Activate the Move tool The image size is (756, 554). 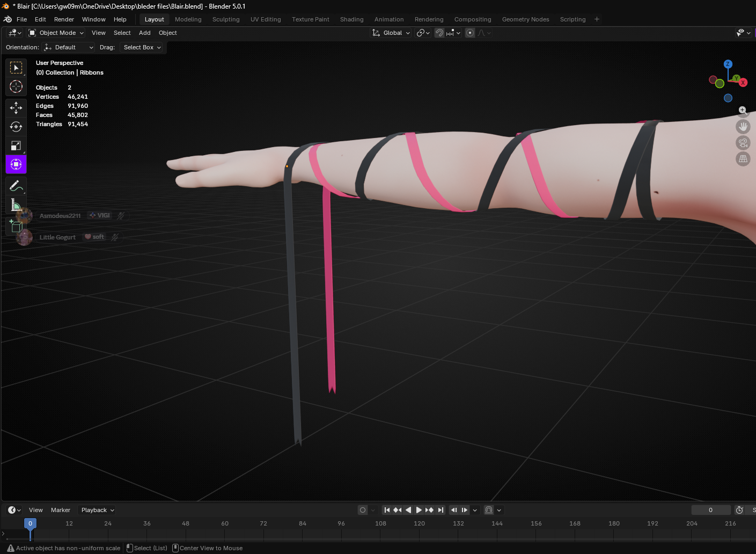pos(16,108)
